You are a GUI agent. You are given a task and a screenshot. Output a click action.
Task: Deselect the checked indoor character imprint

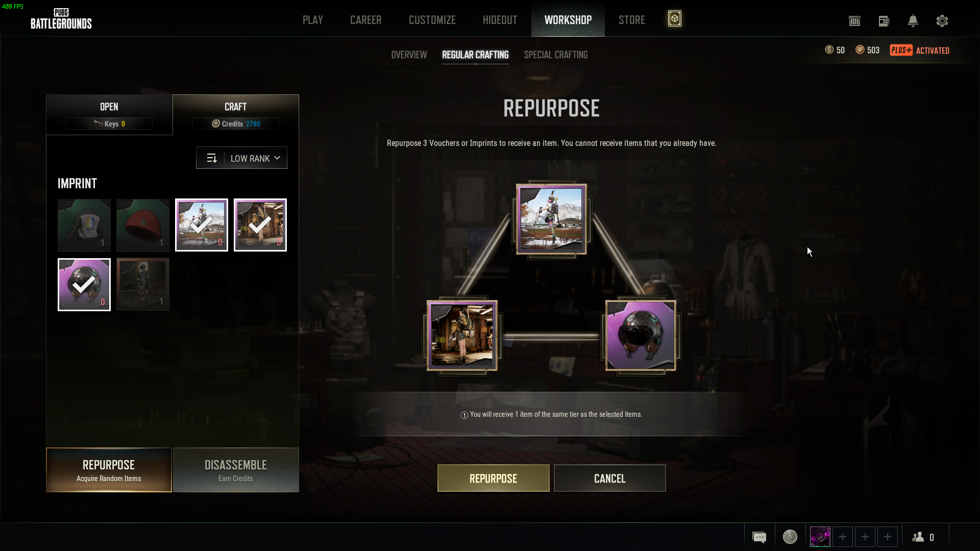coord(260,225)
